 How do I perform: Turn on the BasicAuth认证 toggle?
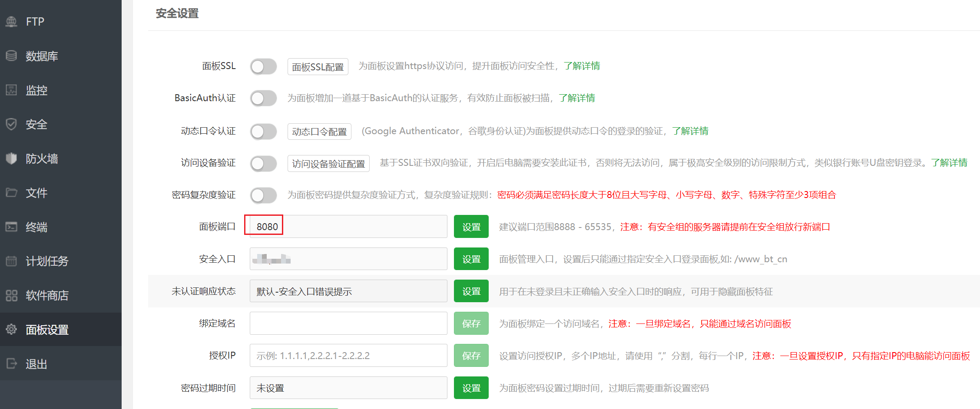[263, 98]
